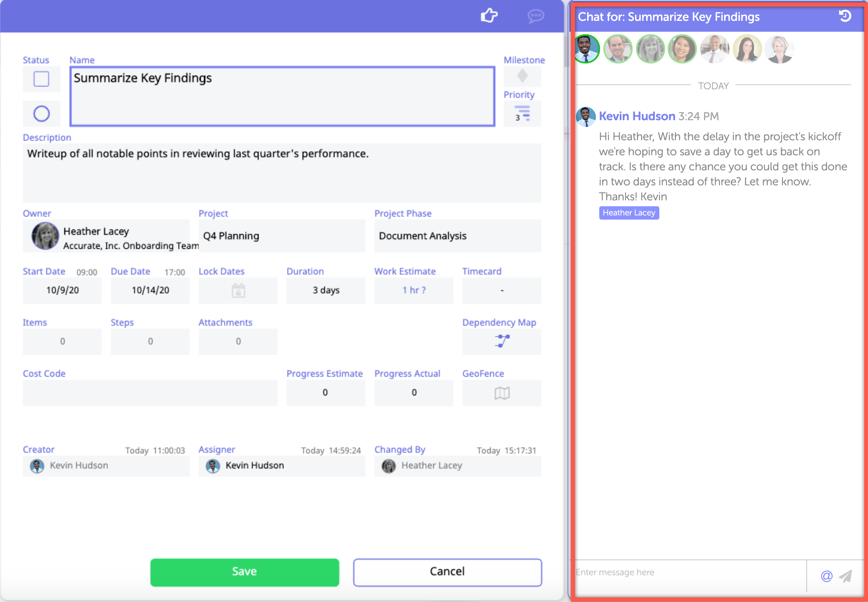868x602 pixels.
Task: Open the Dependency Map icon
Action: pos(502,341)
